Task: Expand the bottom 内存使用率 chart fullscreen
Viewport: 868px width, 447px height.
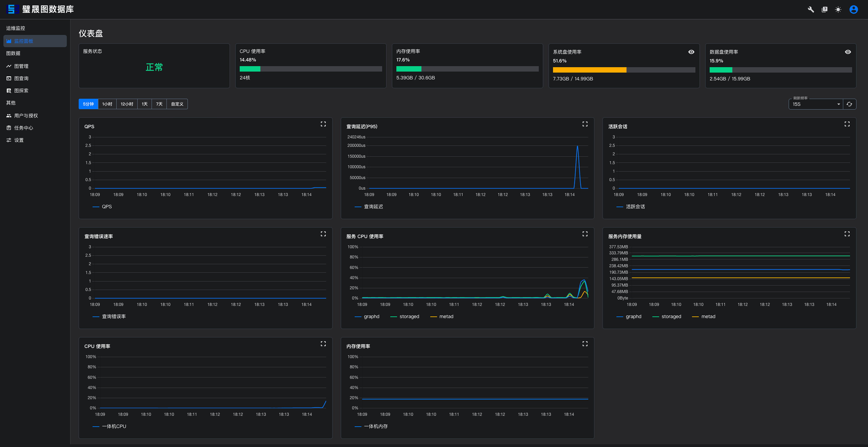Action: click(585, 344)
